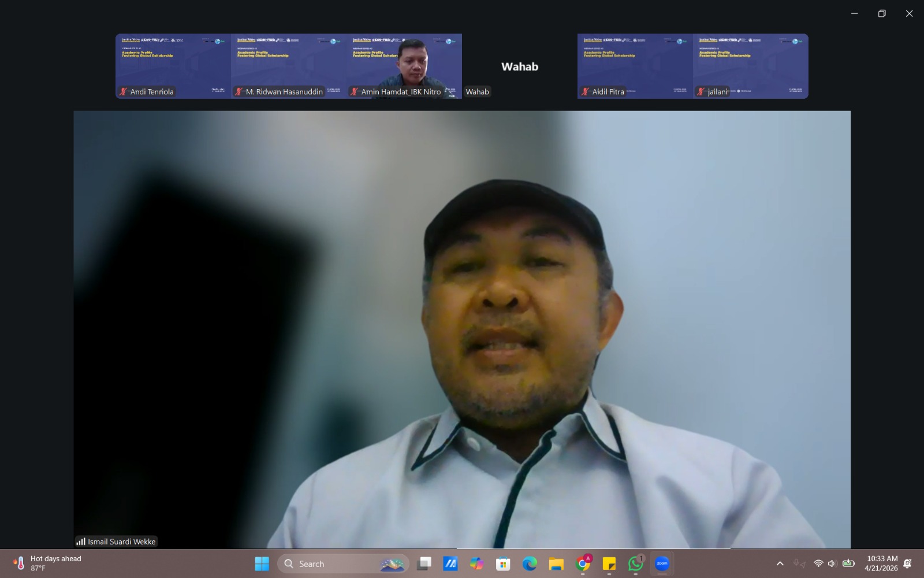Open Sticky Notes from the taskbar
This screenshot has height=578, width=924.
(609, 564)
